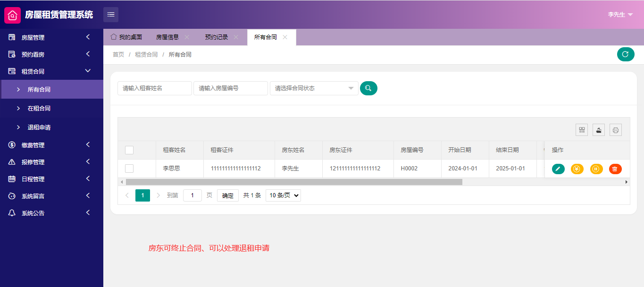Expand the 缴费管理 menu

[x=88, y=144]
